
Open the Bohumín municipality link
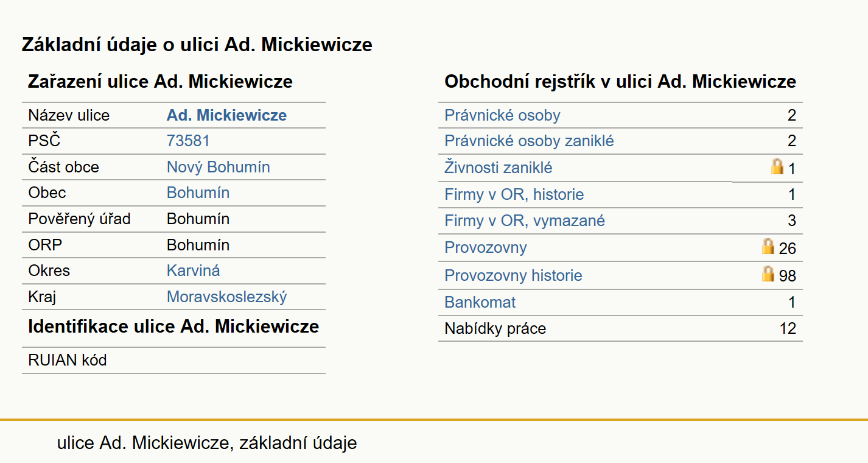198,193
